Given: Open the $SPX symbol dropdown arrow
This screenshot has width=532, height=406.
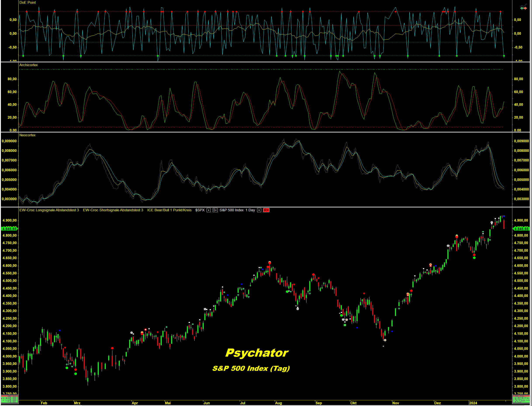Looking at the screenshot, I should click(209, 210).
